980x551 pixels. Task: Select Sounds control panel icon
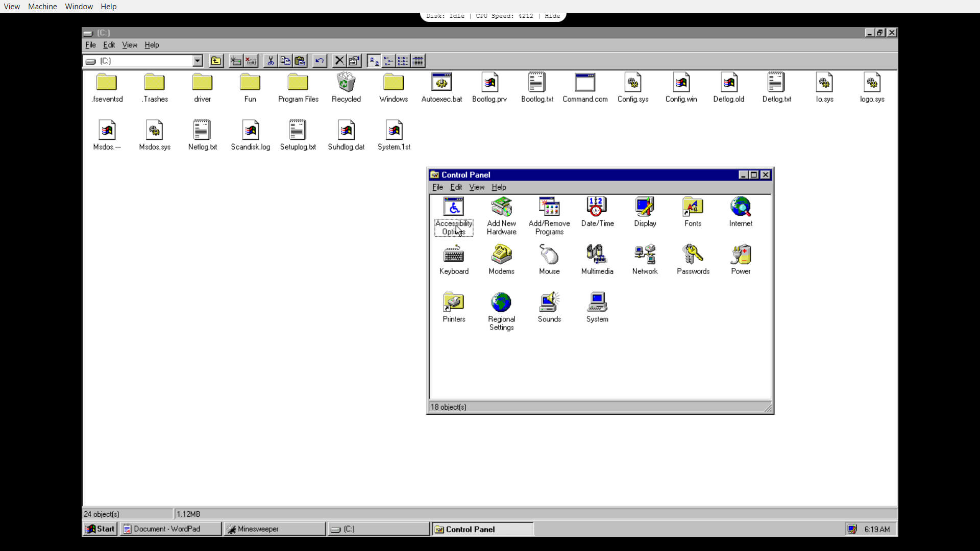point(549,308)
